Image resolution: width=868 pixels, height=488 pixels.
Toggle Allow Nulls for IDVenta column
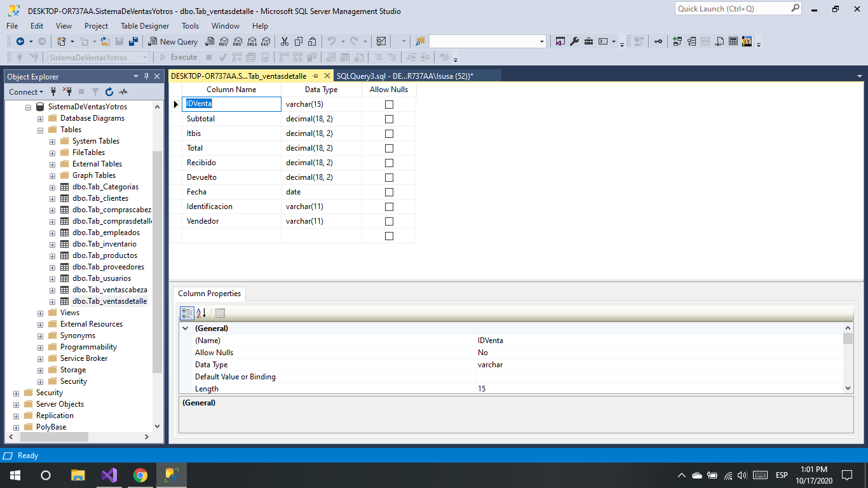point(389,104)
